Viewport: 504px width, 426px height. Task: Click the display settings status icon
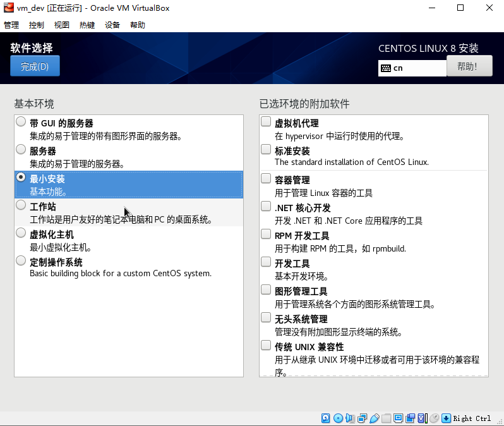pyautogui.click(x=399, y=418)
